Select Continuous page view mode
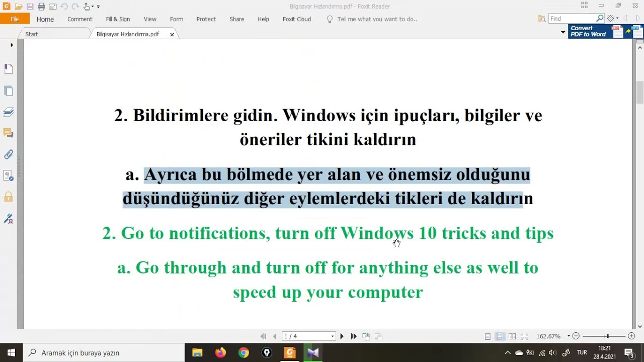 pyautogui.click(x=500, y=336)
